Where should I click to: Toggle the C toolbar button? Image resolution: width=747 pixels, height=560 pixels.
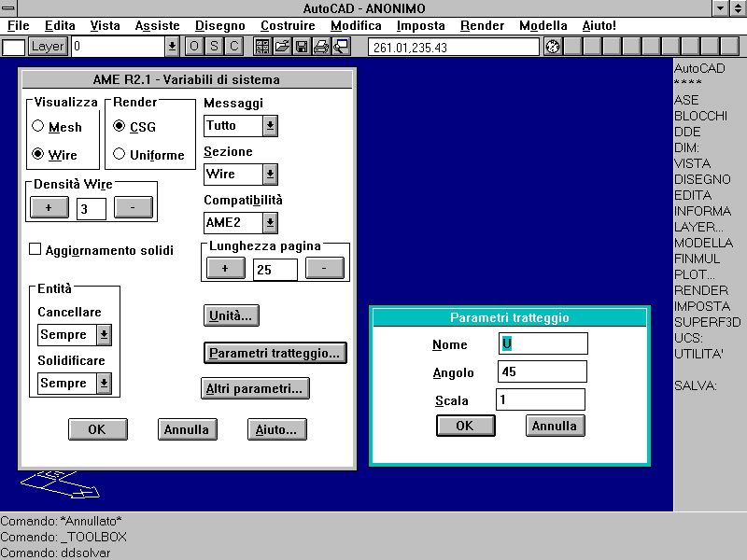[234, 47]
